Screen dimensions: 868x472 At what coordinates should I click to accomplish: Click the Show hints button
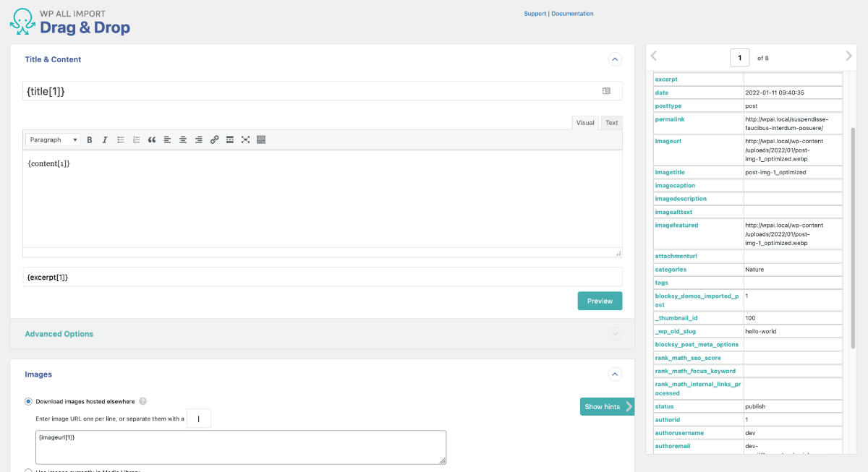click(607, 406)
